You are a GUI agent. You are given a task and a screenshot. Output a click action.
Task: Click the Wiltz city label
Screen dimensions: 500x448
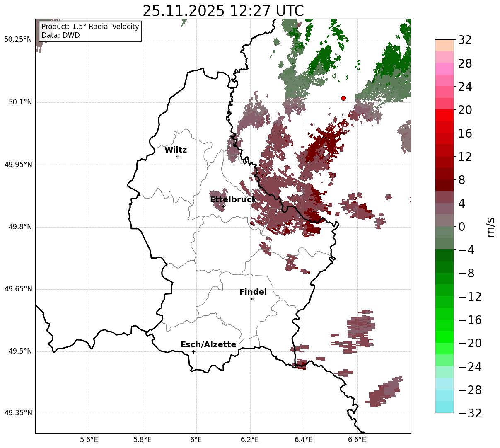pyautogui.click(x=176, y=150)
